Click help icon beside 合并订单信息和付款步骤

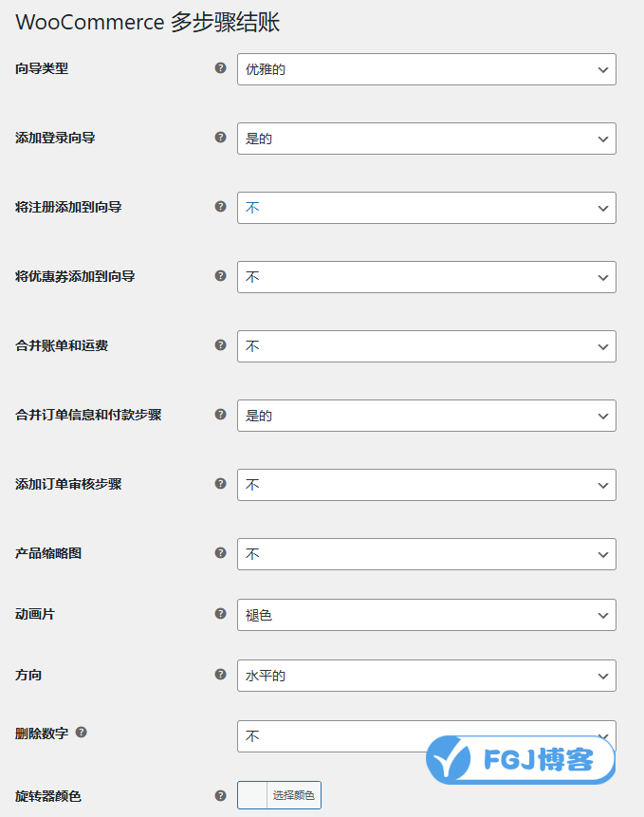tap(221, 415)
